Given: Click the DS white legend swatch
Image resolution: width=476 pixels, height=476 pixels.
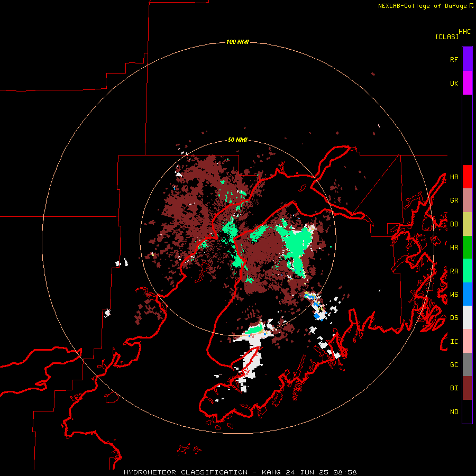Looking at the screenshot, I should (x=467, y=317).
